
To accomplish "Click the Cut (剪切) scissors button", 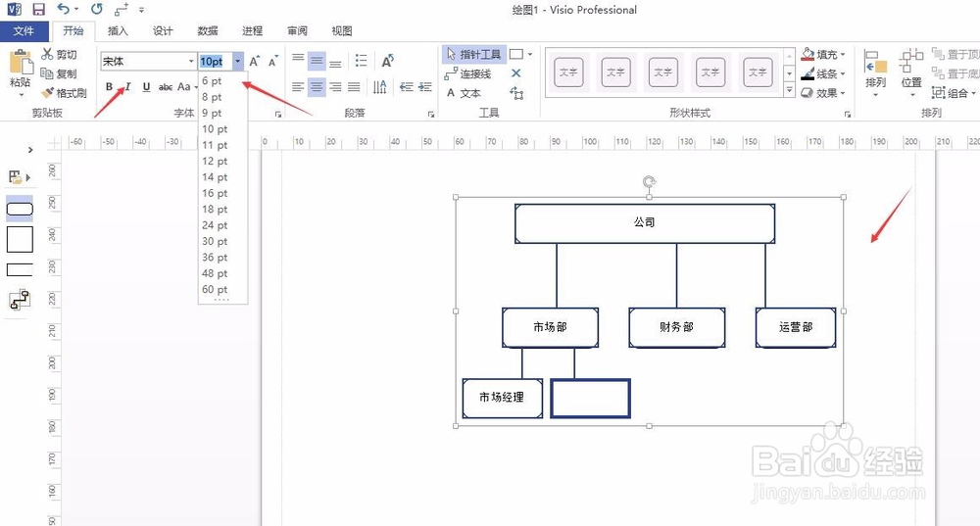I will [59, 54].
